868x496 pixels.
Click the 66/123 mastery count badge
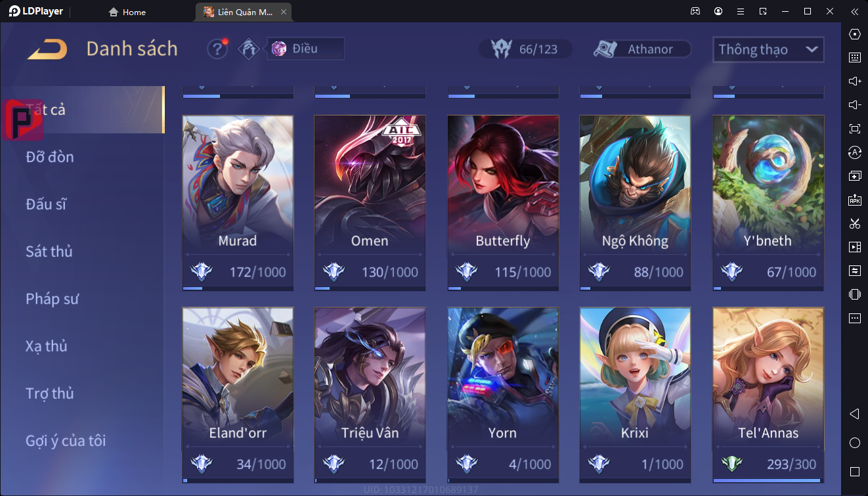coord(525,49)
